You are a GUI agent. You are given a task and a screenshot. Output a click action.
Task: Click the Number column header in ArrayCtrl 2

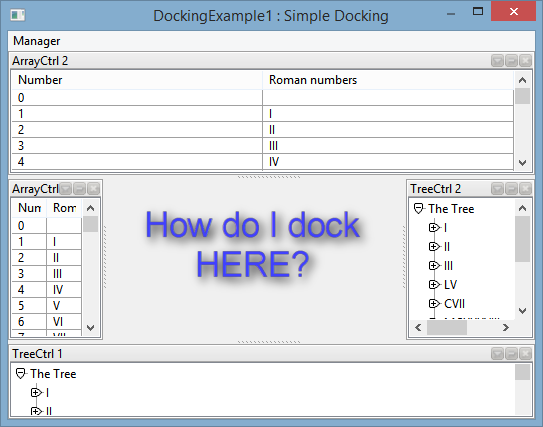[x=137, y=80]
